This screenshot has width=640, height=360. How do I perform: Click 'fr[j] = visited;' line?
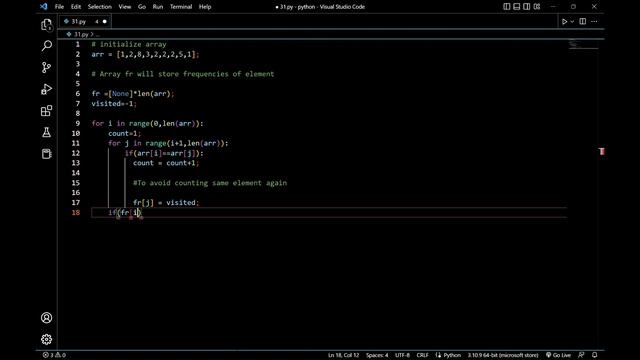point(166,202)
